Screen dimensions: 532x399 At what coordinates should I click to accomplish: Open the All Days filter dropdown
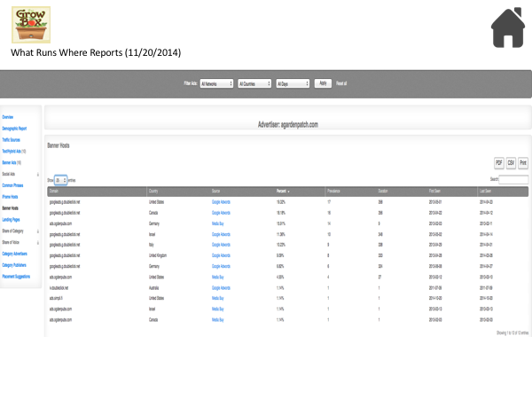[x=293, y=83]
